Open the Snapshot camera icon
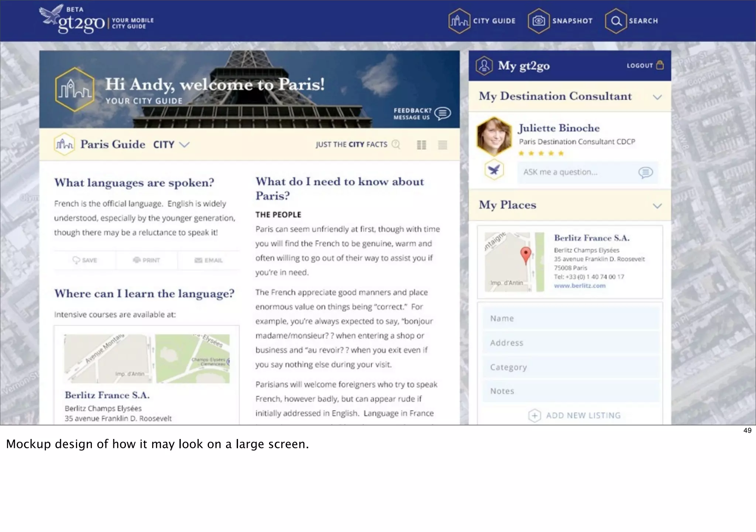 [539, 21]
